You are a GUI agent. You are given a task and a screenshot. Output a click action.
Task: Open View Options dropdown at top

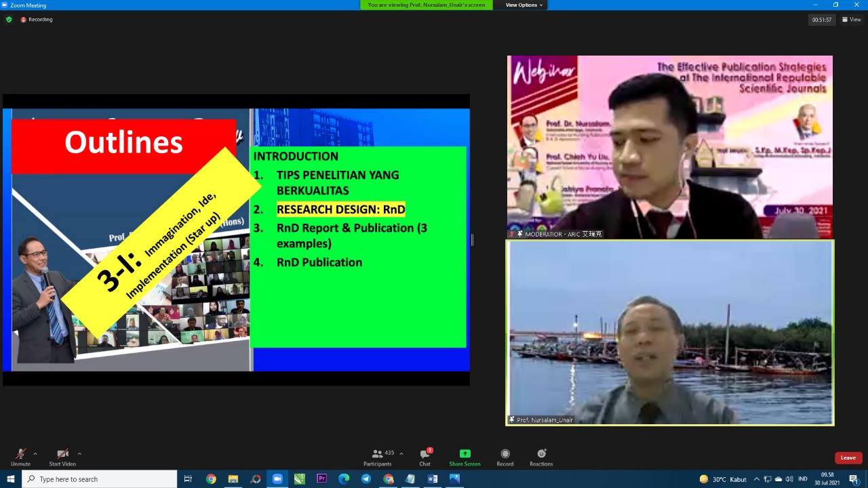[x=524, y=5]
